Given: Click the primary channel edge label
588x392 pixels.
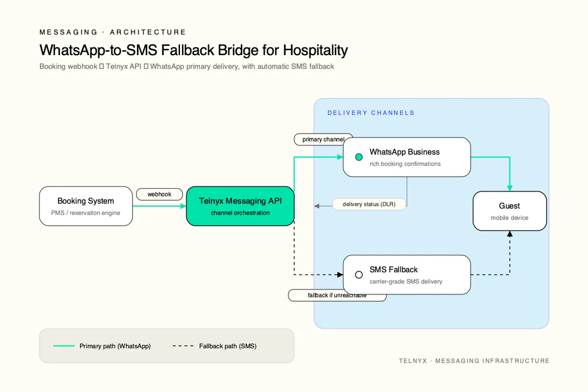Looking at the screenshot, I should pyautogui.click(x=323, y=139).
